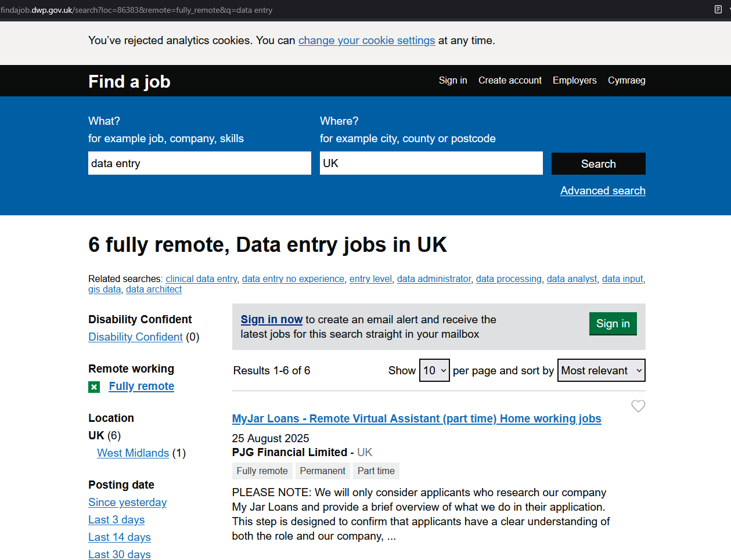The height and width of the screenshot is (560, 731).
Task: Click the change your cookie settings link
Action: [366, 41]
